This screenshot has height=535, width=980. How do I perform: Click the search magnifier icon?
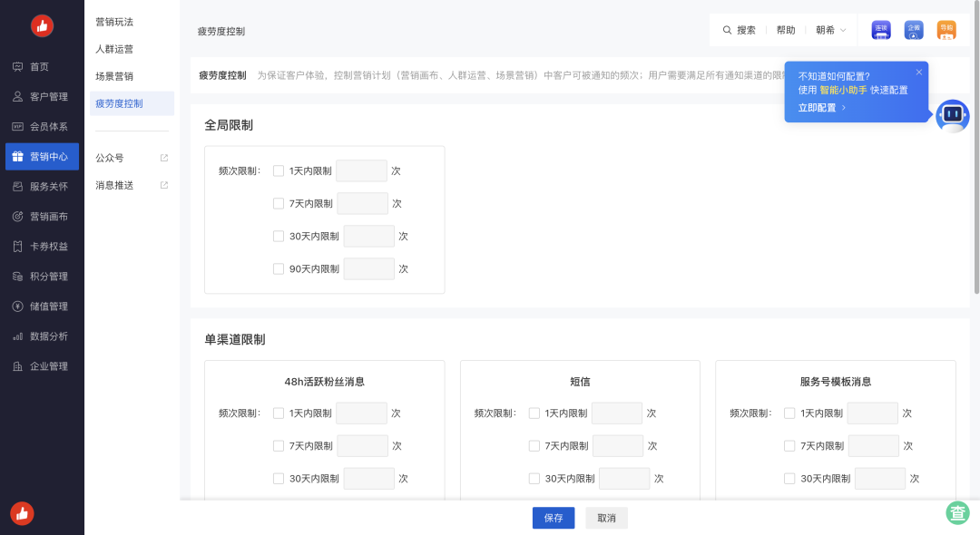click(x=727, y=30)
